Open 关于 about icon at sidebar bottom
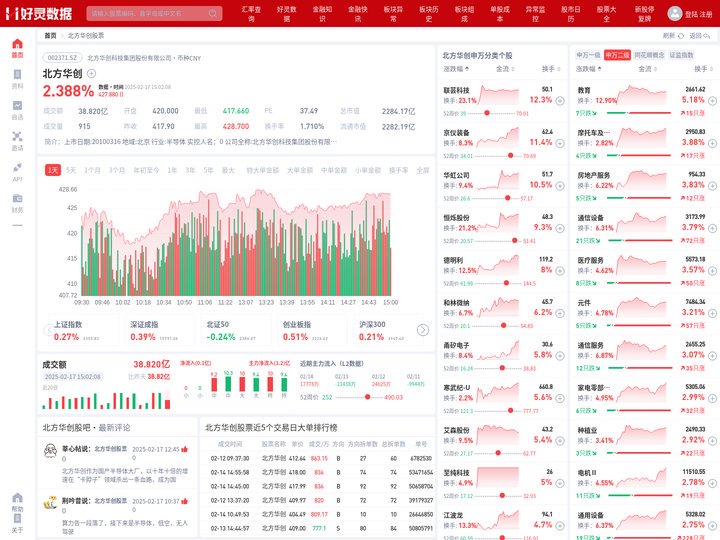The height and width of the screenshot is (540, 720). pyautogui.click(x=17, y=518)
